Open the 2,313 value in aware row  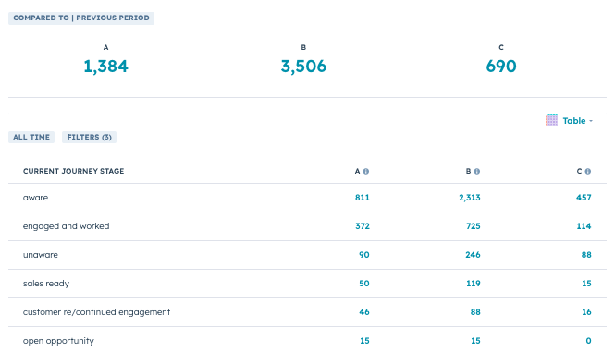click(x=470, y=198)
